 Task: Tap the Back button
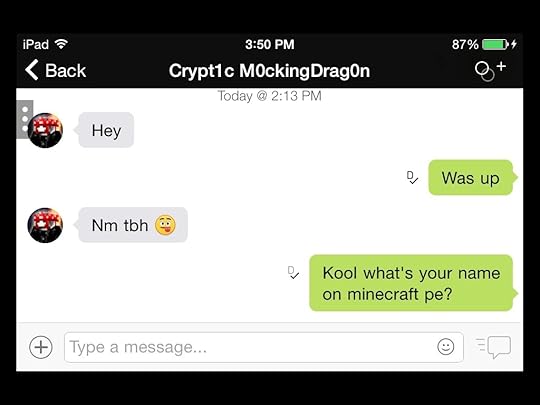pyautogui.click(x=55, y=70)
